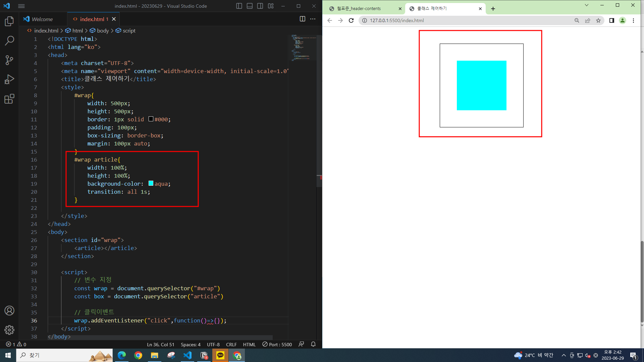Toggle the secondary side bar layout button

coord(260,6)
